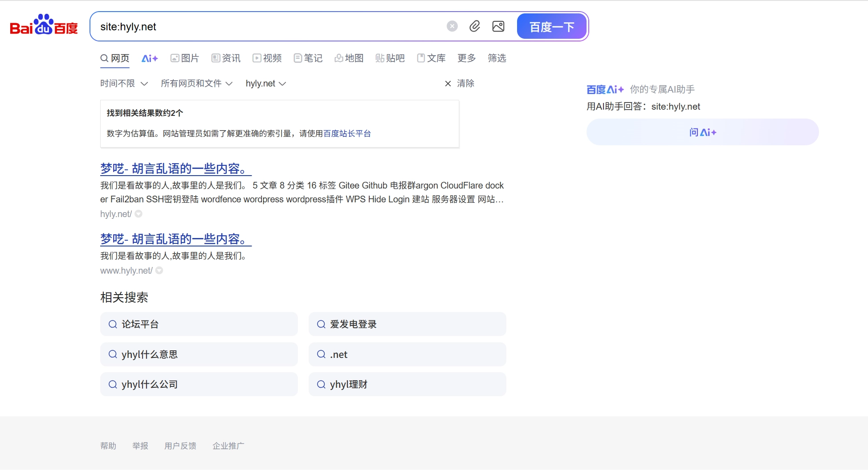Click 清除 to clear filters
Viewport: 868px width, 472px height.
460,84
